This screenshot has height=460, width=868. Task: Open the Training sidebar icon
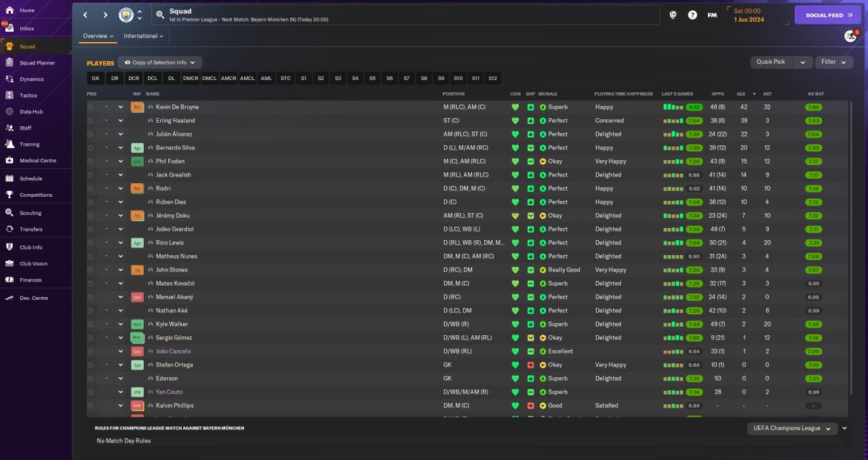pos(9,144)
